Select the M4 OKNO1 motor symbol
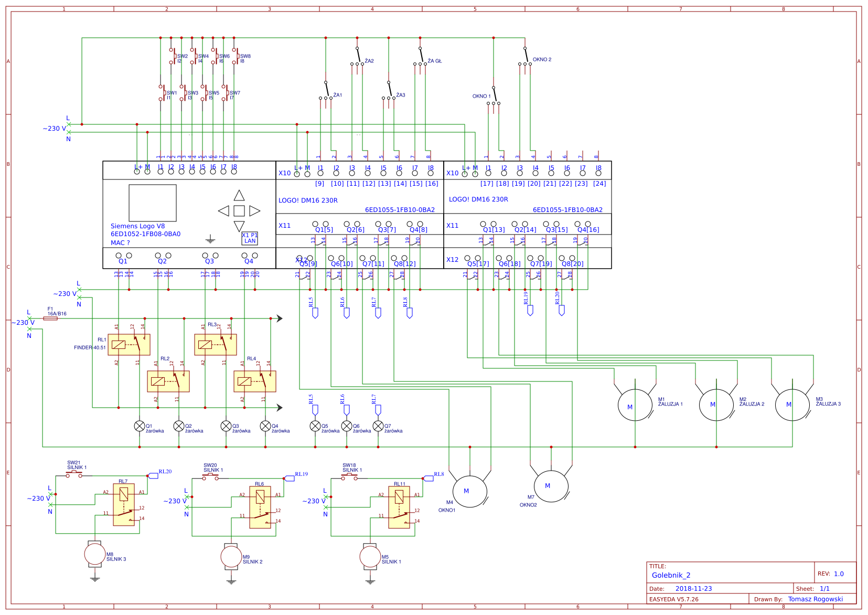Viewport: 868px width, 615px height. (x=469, y=492)
